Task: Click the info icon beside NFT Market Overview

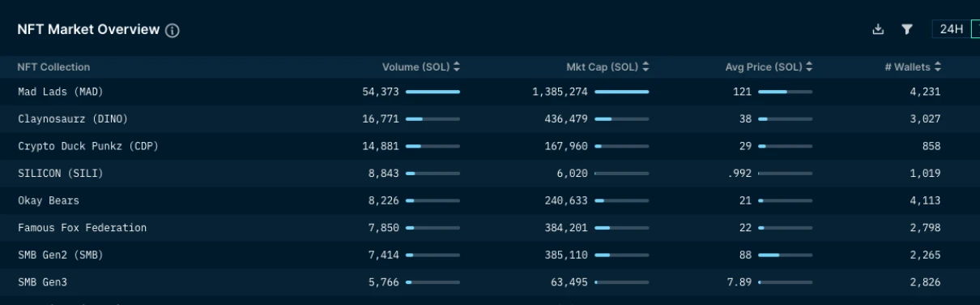Action: click(172, 31)
